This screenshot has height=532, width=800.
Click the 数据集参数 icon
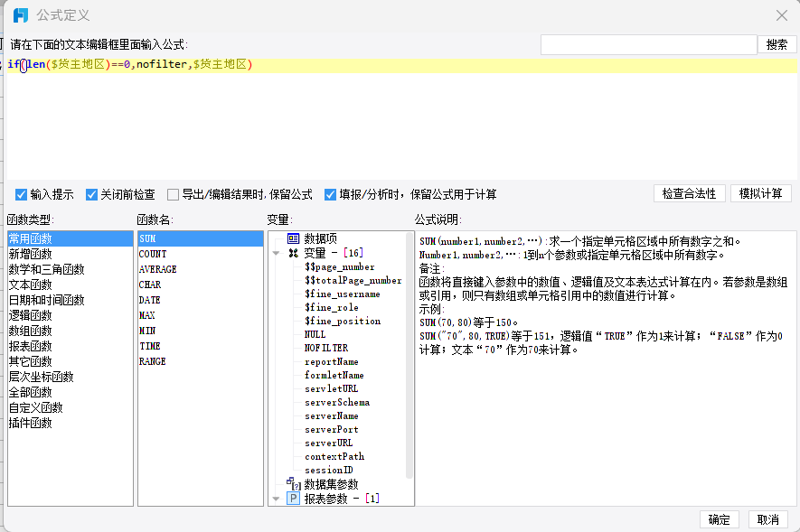[293, 484]
